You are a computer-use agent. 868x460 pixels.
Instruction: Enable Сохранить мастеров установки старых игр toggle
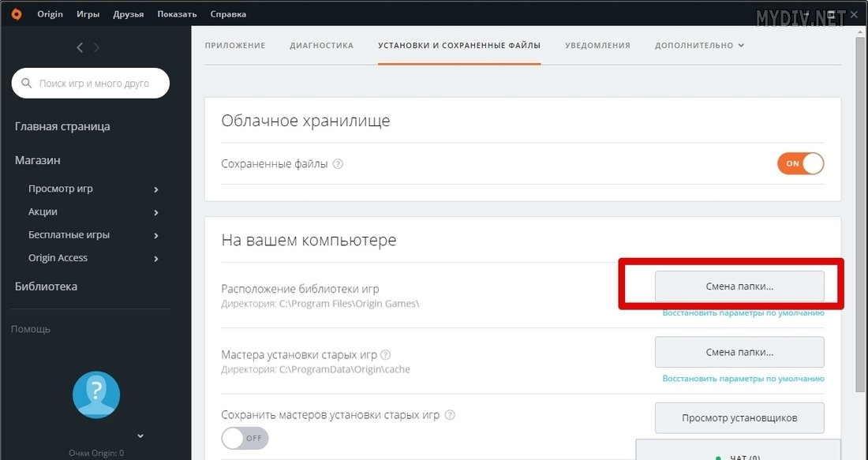coord(245,438)
